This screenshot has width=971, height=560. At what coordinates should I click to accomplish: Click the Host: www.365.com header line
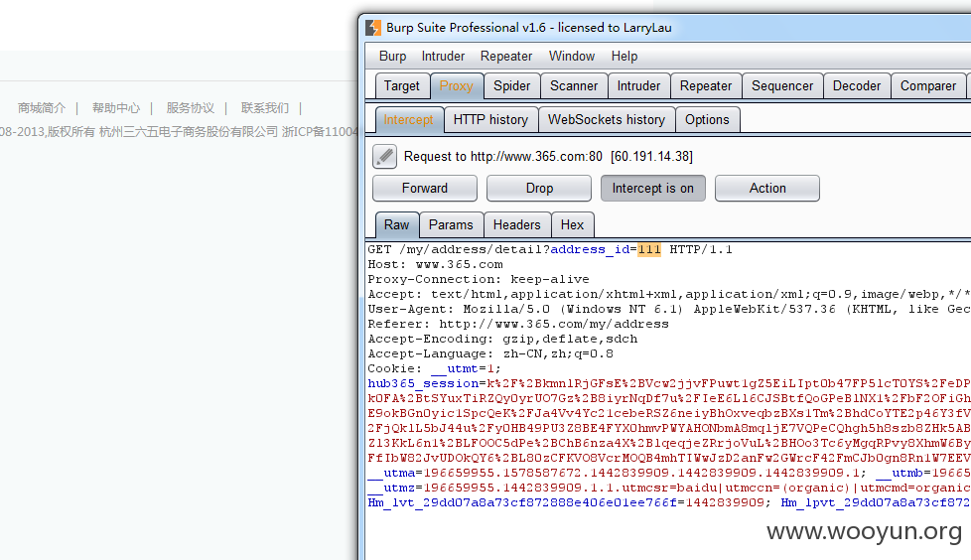click(435, 264)
